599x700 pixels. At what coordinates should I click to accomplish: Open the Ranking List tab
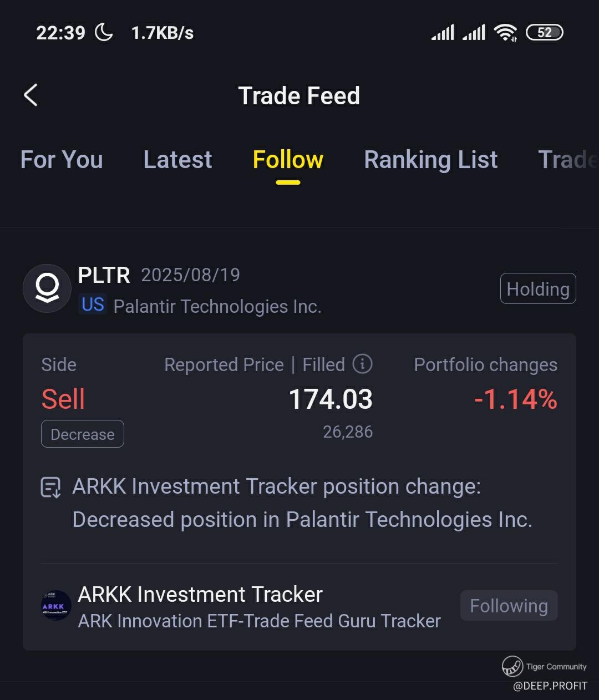(x=430, y=160)
